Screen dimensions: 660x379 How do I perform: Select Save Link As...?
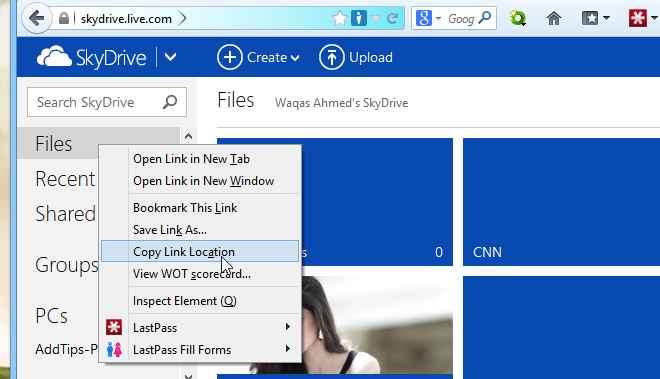(x=200, y=230)
